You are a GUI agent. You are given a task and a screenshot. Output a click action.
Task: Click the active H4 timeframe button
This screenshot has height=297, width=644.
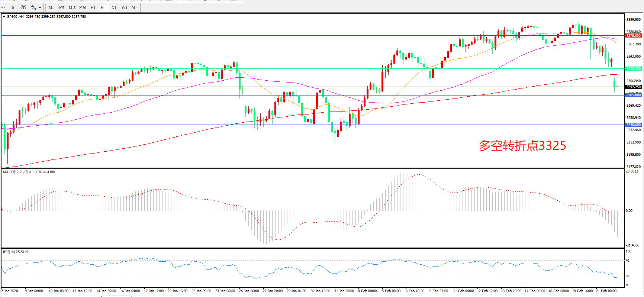click(x=103, y=7)
